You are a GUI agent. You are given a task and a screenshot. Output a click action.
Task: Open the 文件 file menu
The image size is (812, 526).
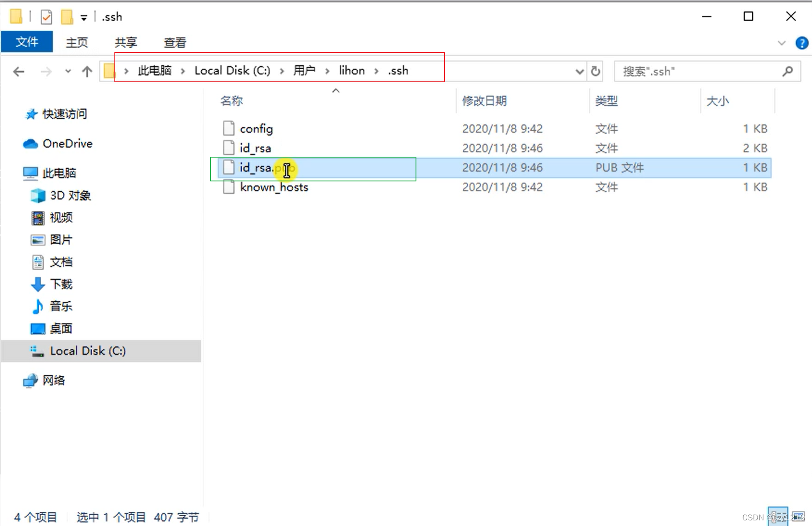(x=27, y=42)
